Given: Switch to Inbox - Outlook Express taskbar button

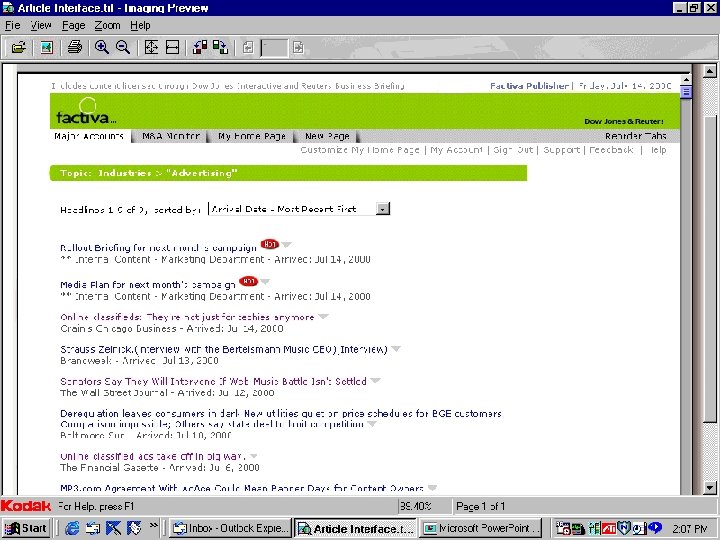Looking at the screenshot, I should pyautogui.click(x=231, y=529).
